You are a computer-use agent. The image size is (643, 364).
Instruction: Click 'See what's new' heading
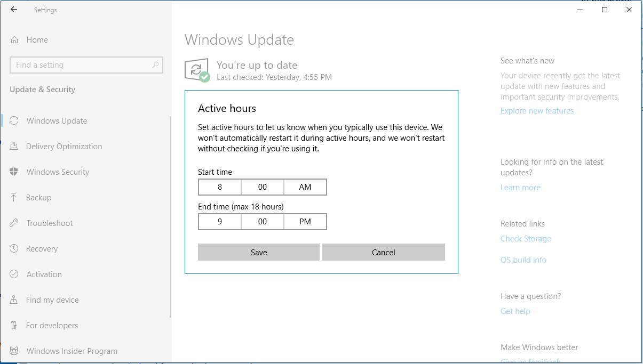point(527,61)
